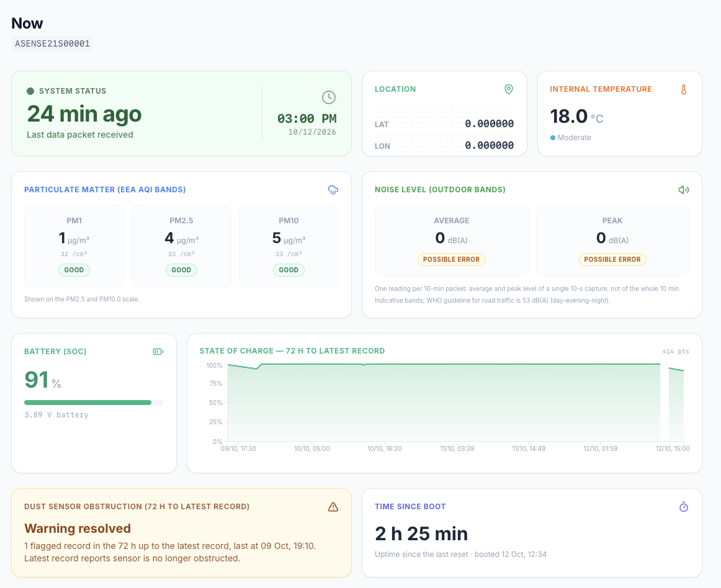The image size is (721, 588).
Task: Click the LAT coordinate value
Action: [x=489, y=123]
